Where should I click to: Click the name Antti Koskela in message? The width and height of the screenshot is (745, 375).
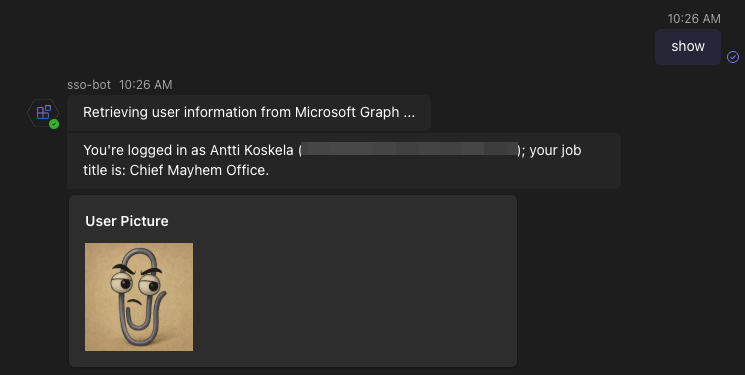tap(252, 150)
